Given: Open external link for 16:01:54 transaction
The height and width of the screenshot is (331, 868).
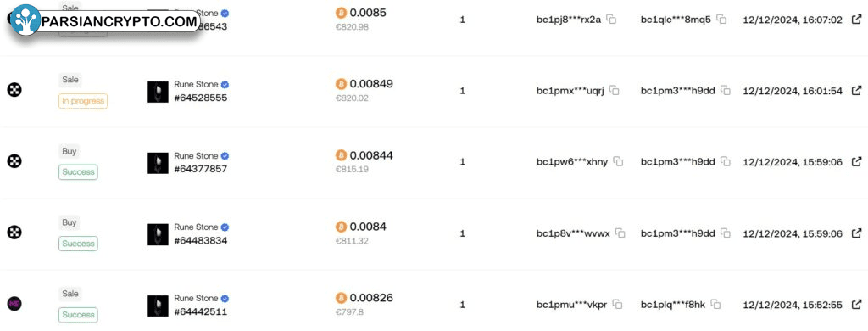Looking at the screenshot, I should 856,90.
